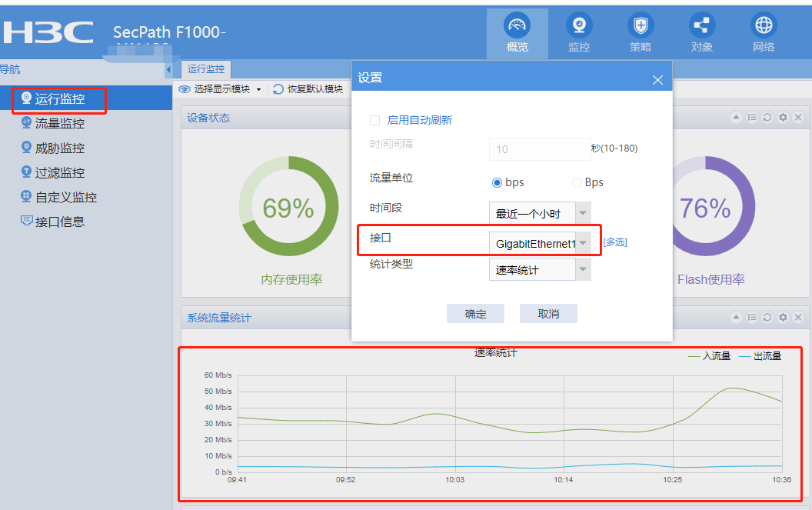Click the 69% memory usage donut gauge
The width and height of the screenshot is (812, 510).
coord(288,205)
